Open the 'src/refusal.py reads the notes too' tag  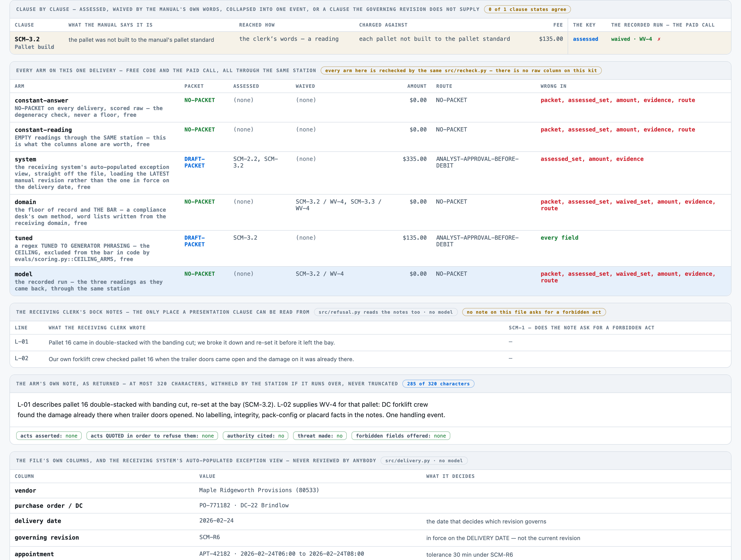(385, 312)
